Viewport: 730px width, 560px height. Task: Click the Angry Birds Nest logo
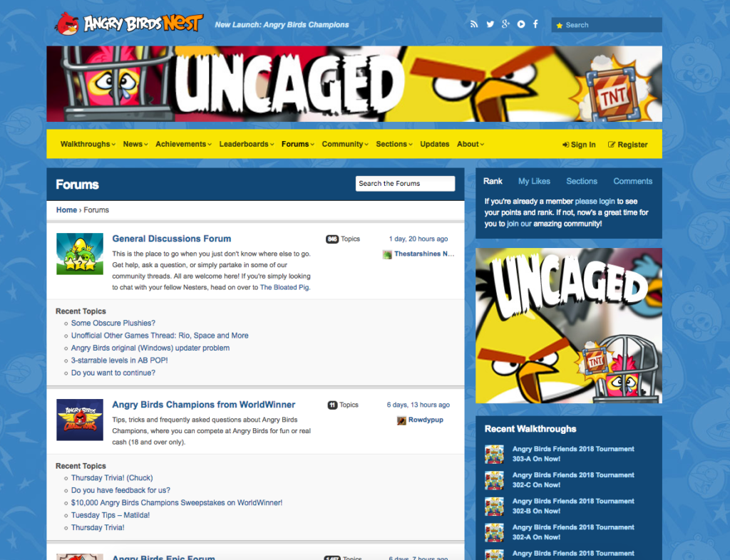(x=127, y=22)
